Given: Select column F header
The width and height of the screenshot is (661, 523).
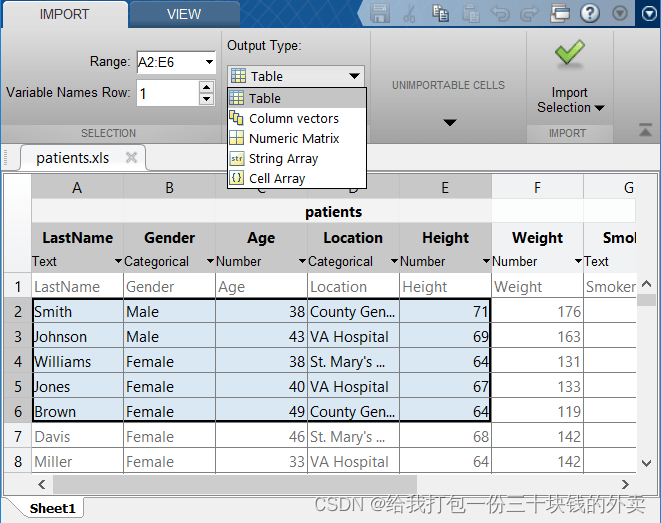Looking at the screenshot, I should (537, 187).
